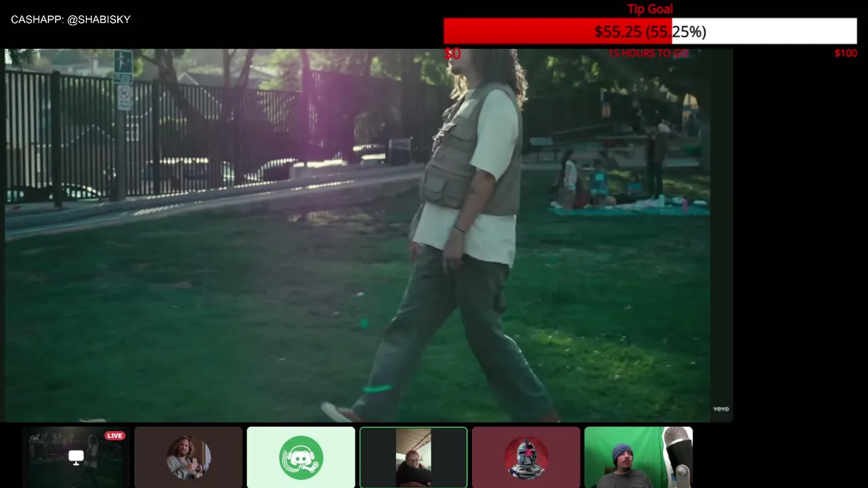Click the "Tip Goal" heading

pos(650,9)
